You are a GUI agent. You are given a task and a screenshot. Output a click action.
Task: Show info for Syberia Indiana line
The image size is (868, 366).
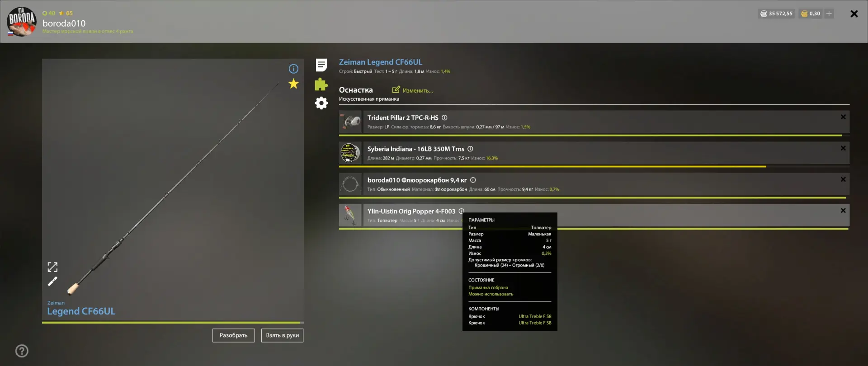pos(470,149)
